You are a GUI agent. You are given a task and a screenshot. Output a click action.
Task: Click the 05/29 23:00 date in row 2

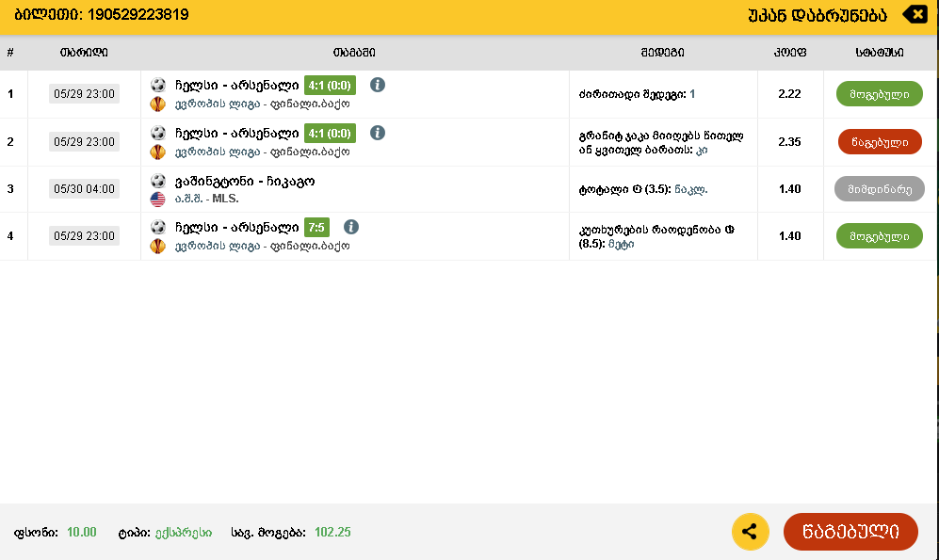click(x=84, y=142)
